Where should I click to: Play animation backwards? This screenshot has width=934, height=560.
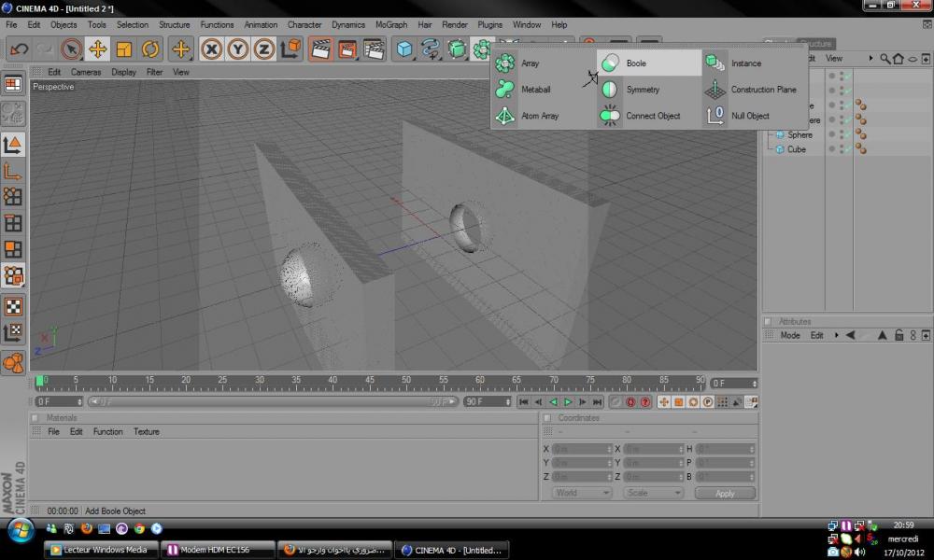(x=553, y=402)
